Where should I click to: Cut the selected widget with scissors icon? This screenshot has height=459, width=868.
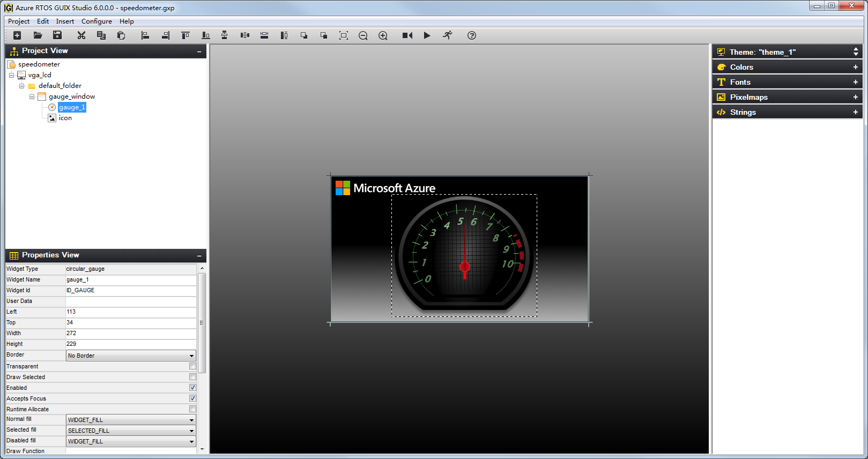pyautogui.click(x=81, y=35)
